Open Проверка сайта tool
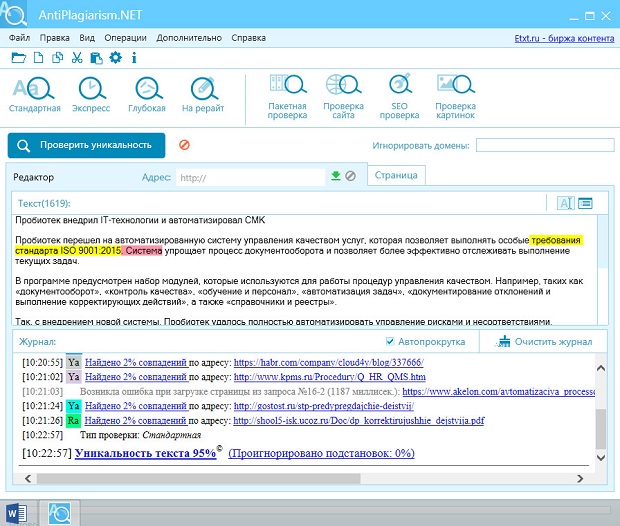The width and height of the screenshot is (620, 526). coord(343,97)
